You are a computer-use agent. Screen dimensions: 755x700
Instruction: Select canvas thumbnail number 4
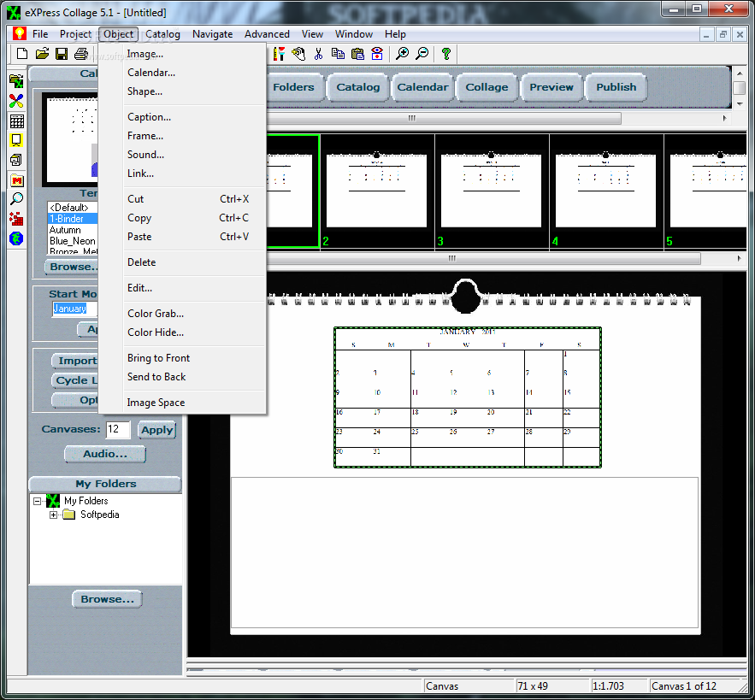click(x=606, y=191)
